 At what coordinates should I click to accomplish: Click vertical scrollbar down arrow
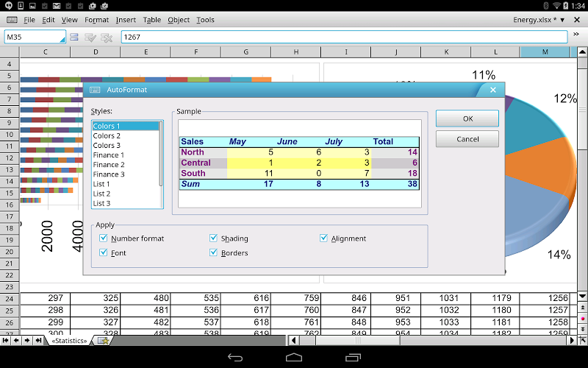(582, 297)
